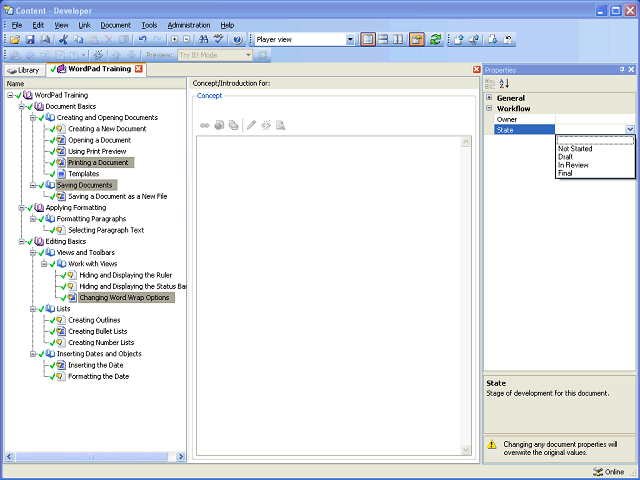Toggle the highlighted single-pane layout button
The width and height of the screenshot is (640, 480).
368,40
